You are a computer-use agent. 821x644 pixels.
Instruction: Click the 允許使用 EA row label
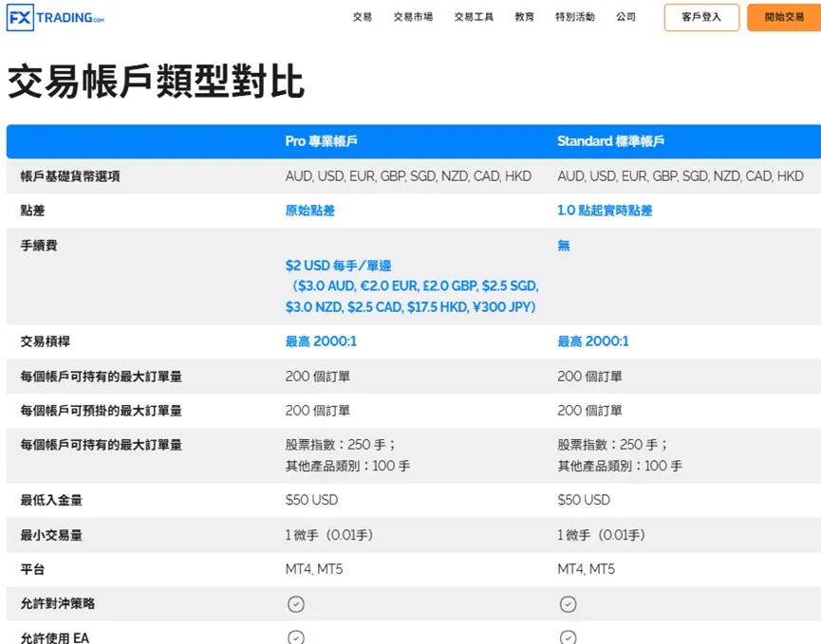click(x=54, y=637)
